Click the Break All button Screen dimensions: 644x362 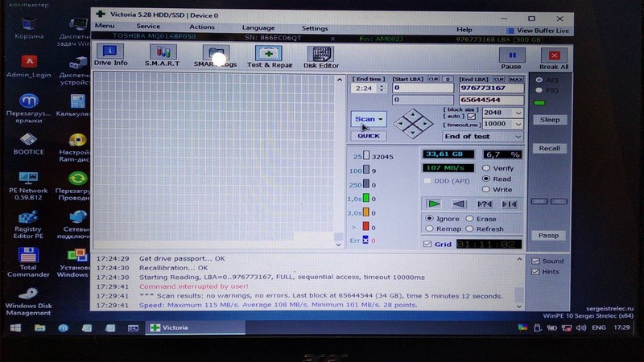553,58
